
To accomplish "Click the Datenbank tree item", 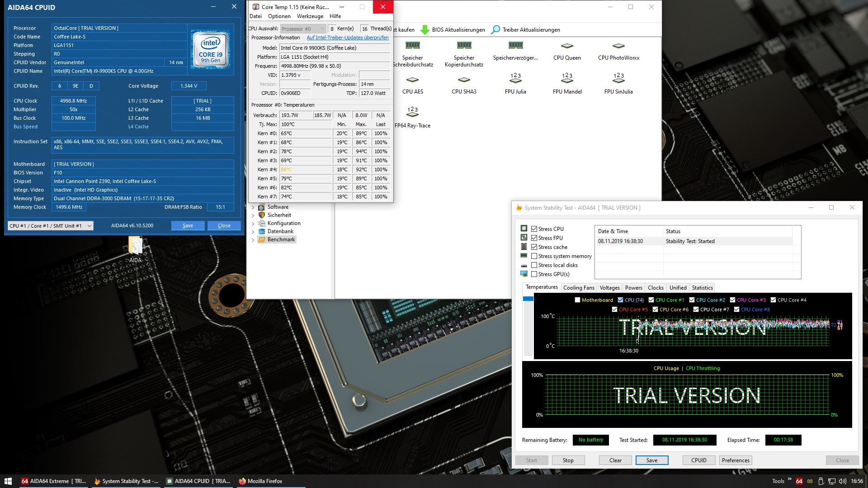I will (x=280, y=231).
